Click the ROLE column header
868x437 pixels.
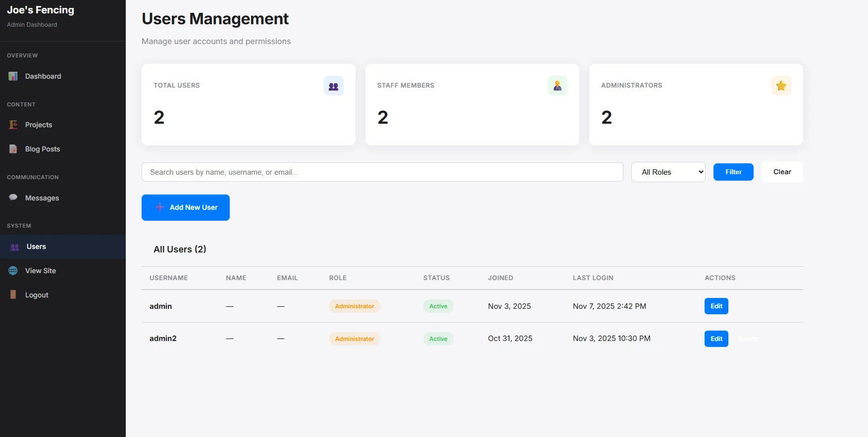pos(338,278)
